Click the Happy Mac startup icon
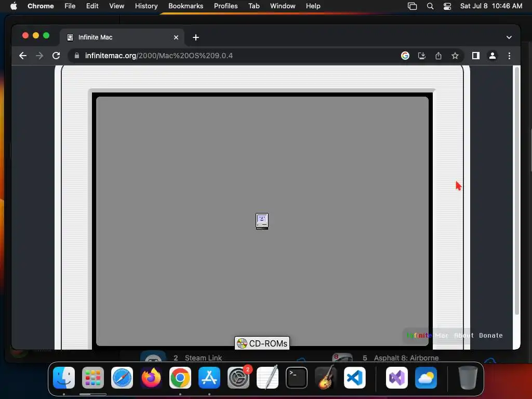The image size is (532, 399). point(262,221)
